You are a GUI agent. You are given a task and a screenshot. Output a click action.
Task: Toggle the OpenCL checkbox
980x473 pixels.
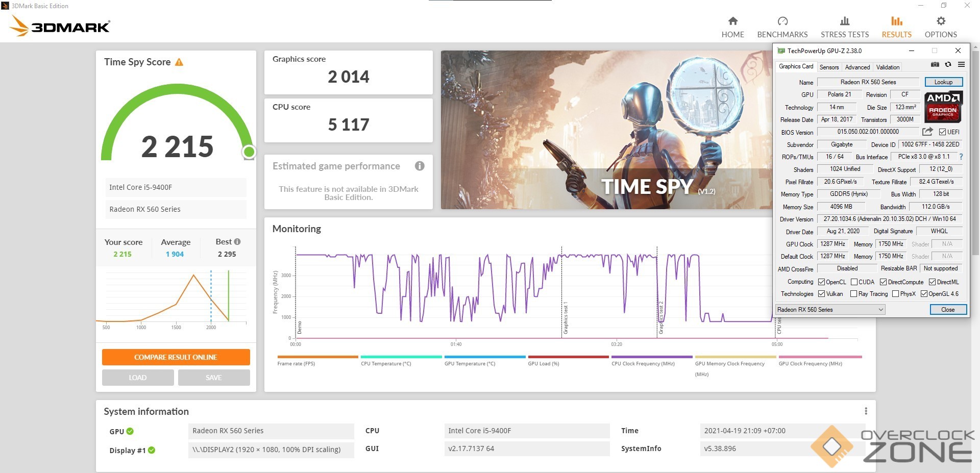[x=821, y=282]
